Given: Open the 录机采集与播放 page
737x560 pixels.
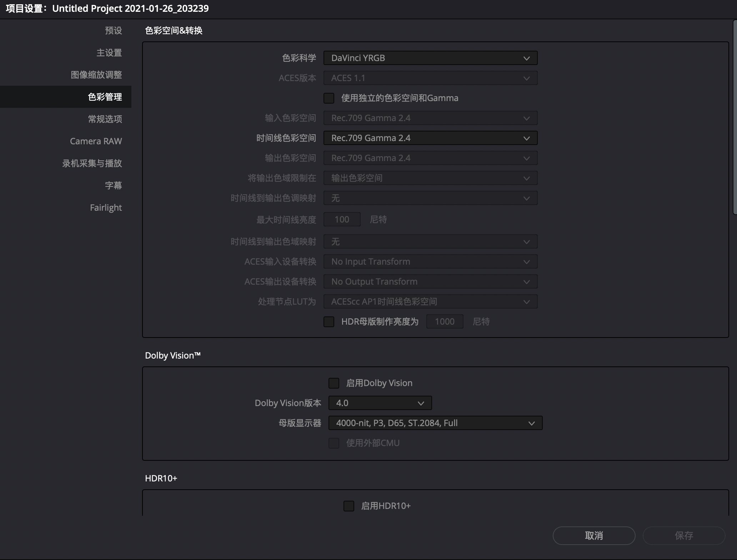Looking at the screenshot, I should click(92, 163).
